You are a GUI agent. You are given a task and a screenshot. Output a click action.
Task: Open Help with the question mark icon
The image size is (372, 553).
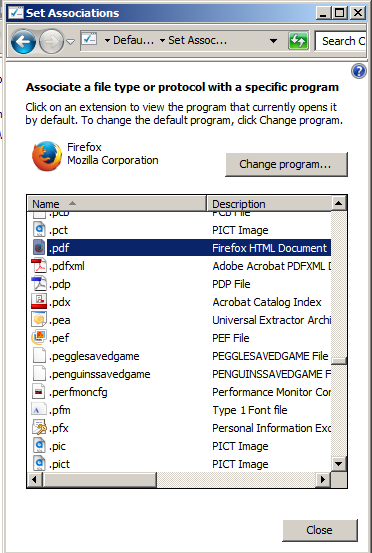coord(359,71)
